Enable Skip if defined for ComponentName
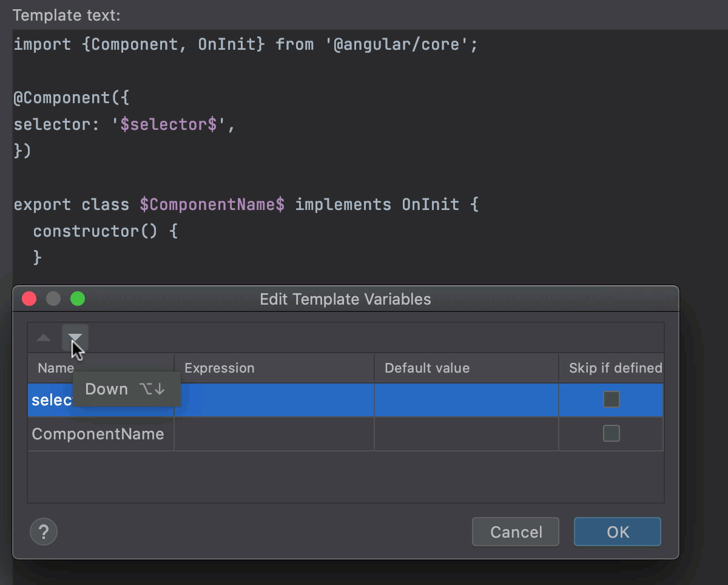This screenshot has height=585, width=728. 611,433
